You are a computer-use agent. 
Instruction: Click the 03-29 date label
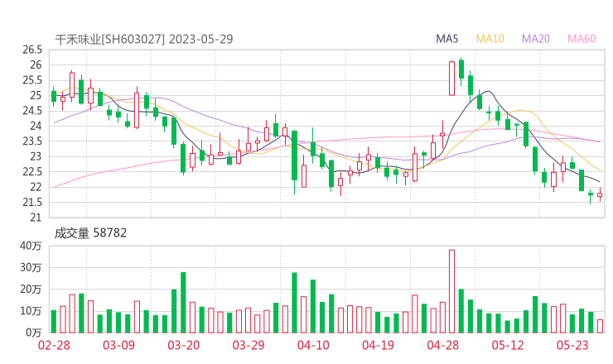coord(249,345)
